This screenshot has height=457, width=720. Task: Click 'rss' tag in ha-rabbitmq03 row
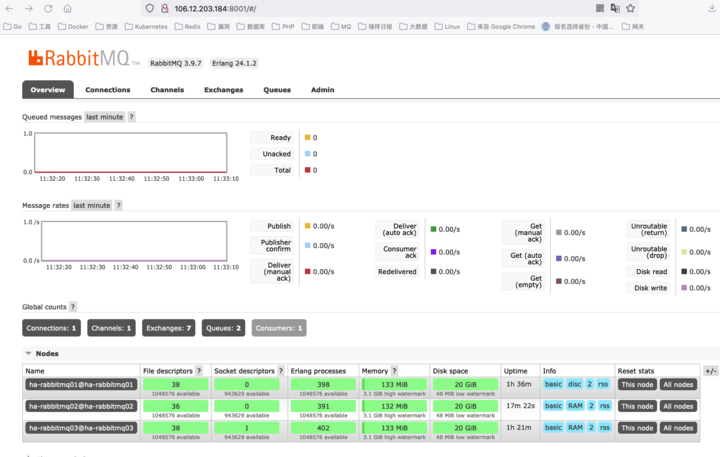[x=605, y=427]
